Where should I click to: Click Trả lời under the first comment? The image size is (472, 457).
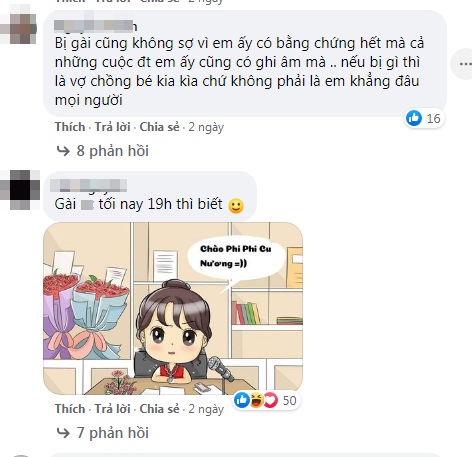(112, 127)
